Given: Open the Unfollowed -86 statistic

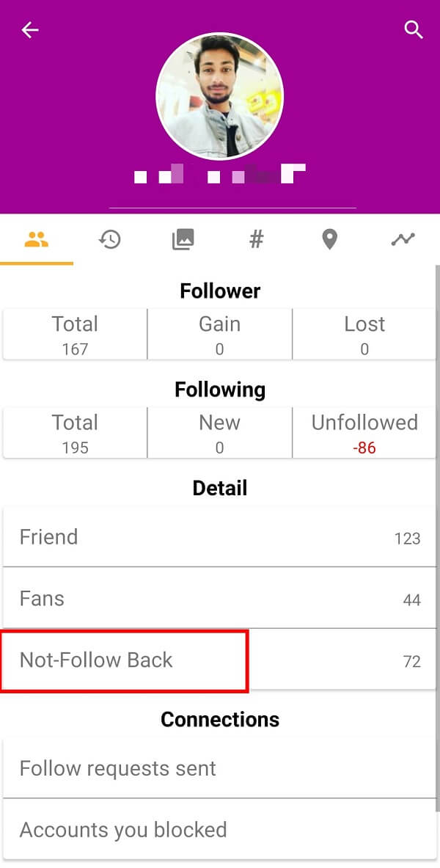Looking at the screenshot, I should (364, 433).
